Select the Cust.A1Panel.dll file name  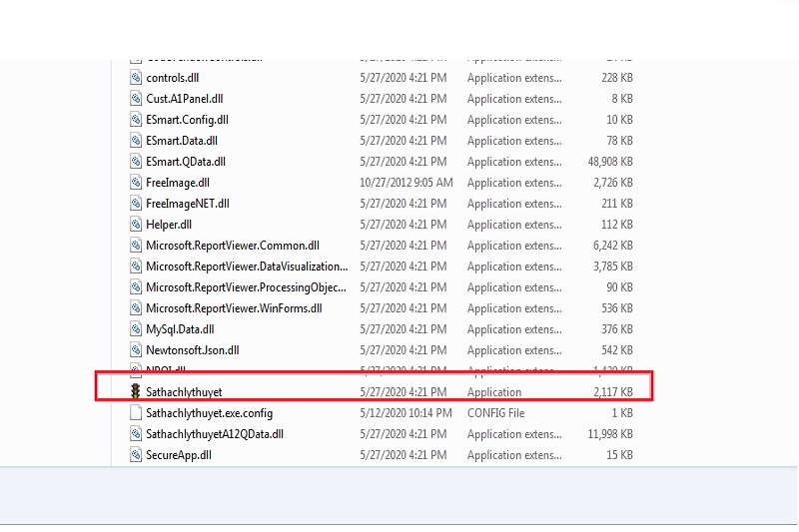click(x=185, y=99)
